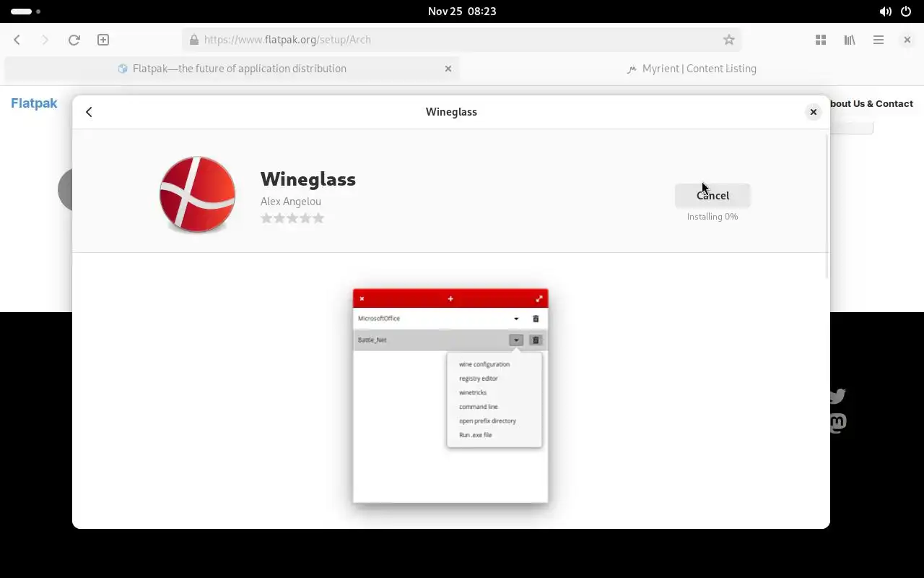Bookmark this page with the star icon
The height and width of the screenshot is (578, 924).
pyautogui.click(x=729, y=40)
